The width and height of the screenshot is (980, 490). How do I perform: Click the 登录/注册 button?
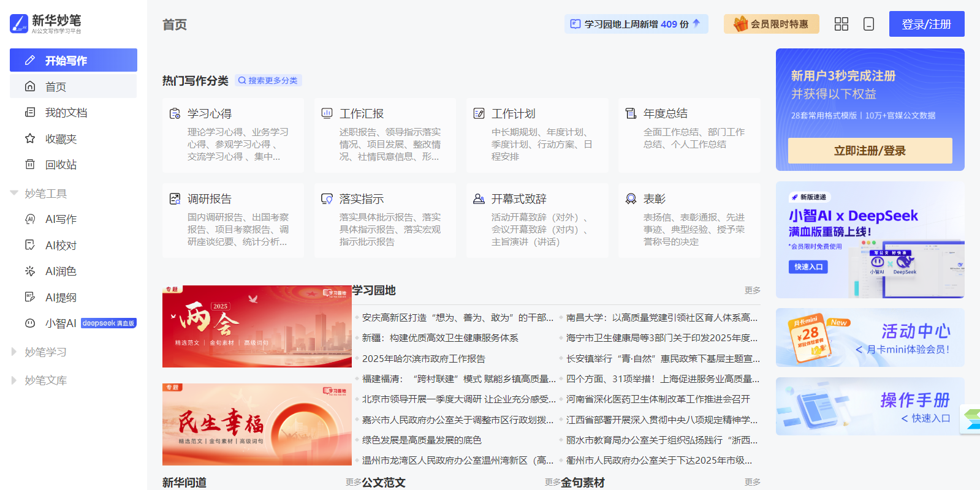point(926,24)
